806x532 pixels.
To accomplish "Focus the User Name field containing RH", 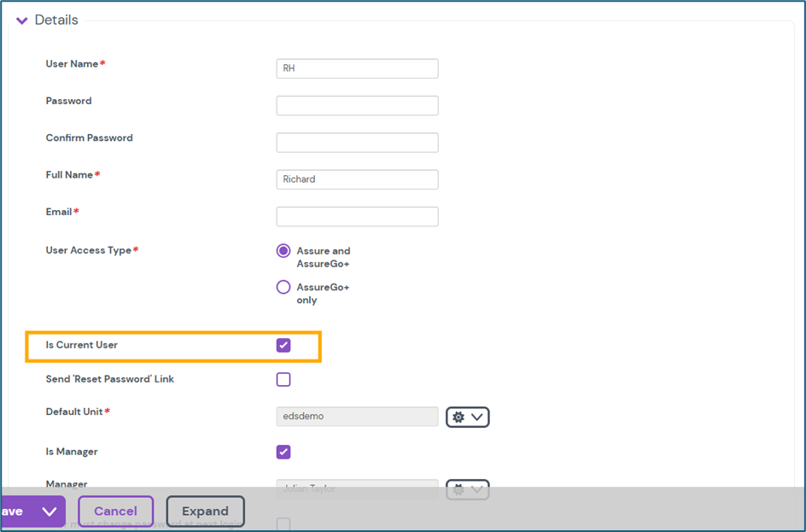I will tap(357, 68).
